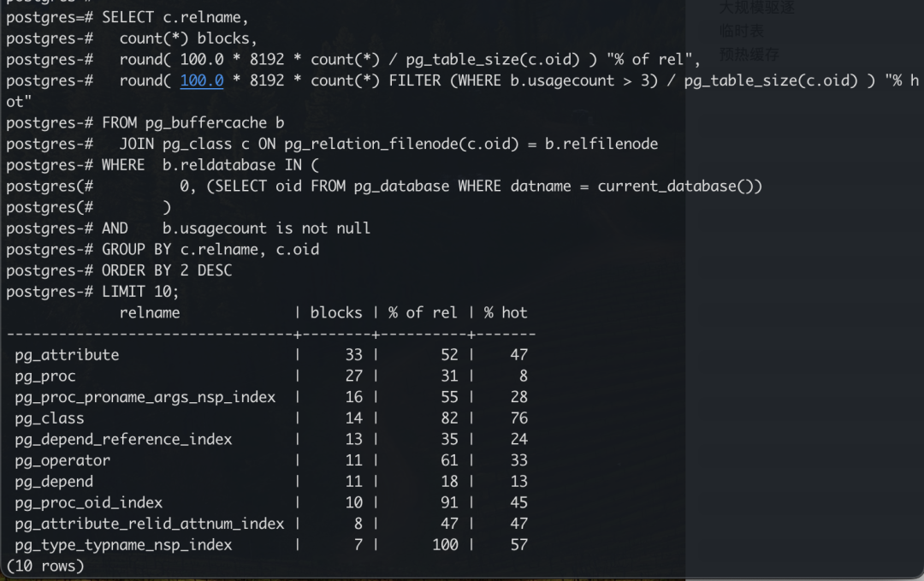
Task: Click blocks value 33 in pg_attribute row
Action: 353,355
